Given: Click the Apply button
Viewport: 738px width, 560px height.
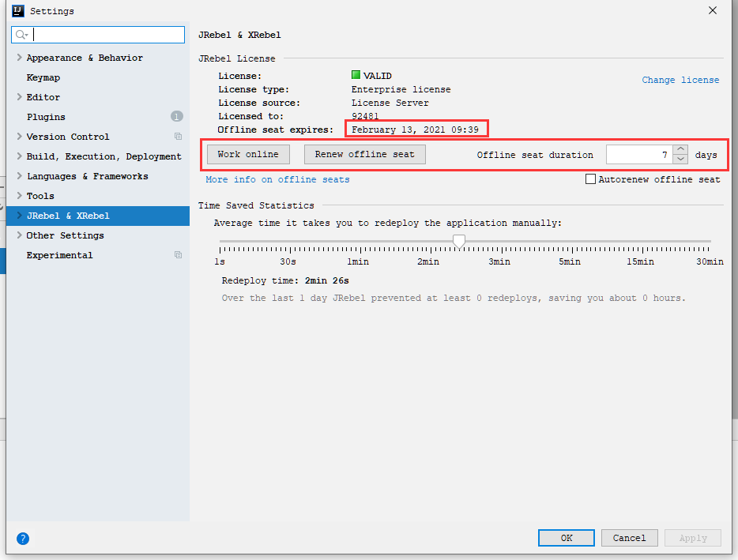Looking at the screenshot, I should [693, 538].
